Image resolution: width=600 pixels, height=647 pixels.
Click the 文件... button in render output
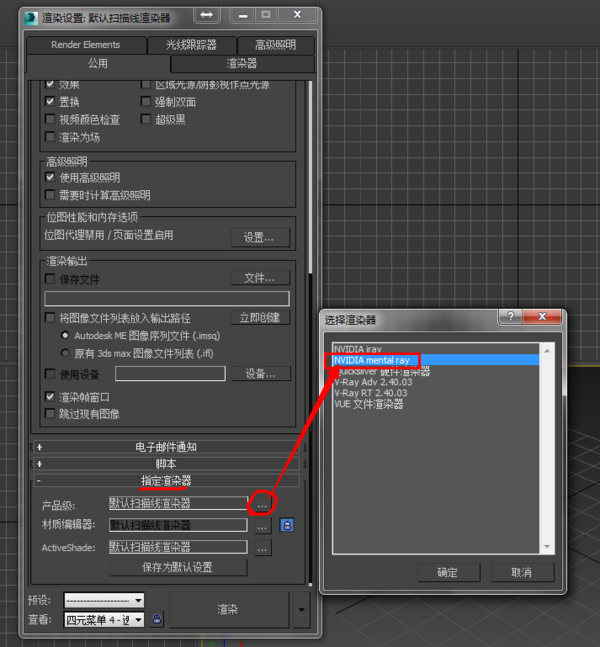coord(260,278)
